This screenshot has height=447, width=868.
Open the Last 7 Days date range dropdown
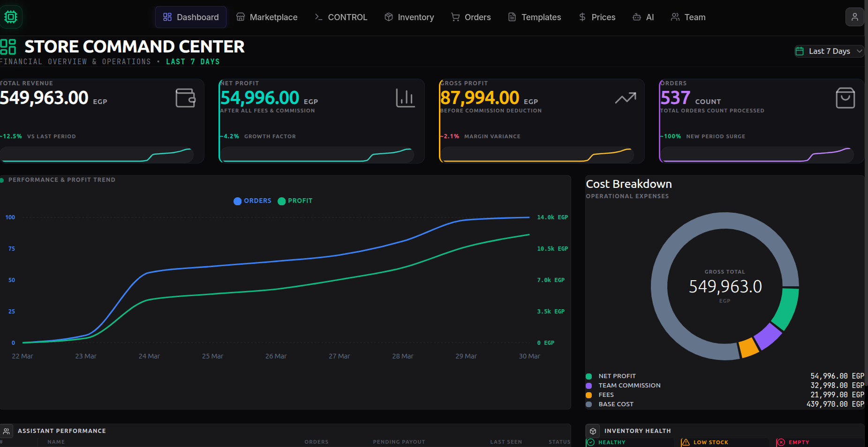829,51
